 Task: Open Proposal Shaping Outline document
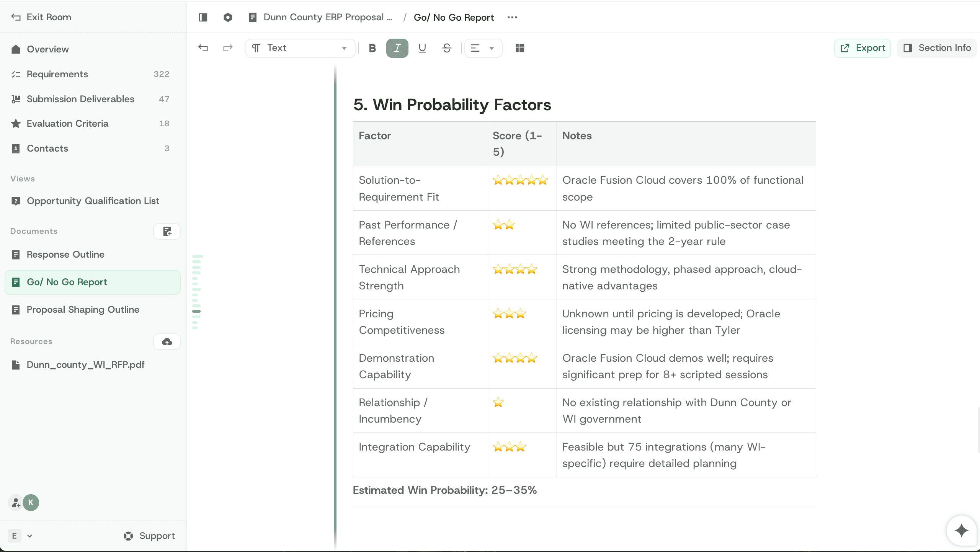(x=83, y=309)
